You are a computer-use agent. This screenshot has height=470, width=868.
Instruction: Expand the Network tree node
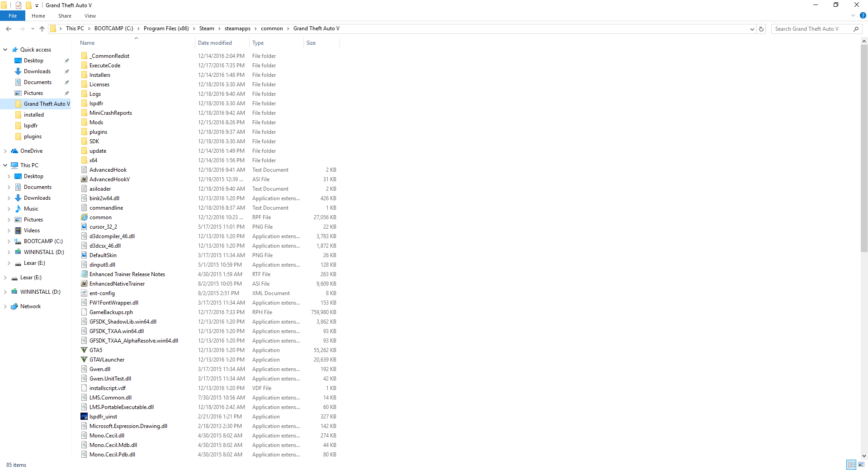tap(5, 306)
